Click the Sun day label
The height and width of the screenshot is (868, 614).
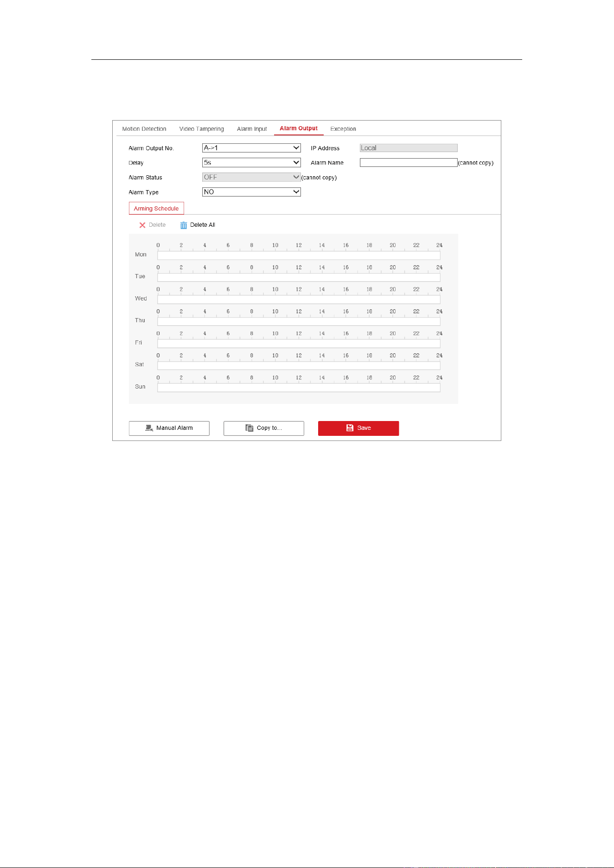pyautogui.click(x=140, y=387)
